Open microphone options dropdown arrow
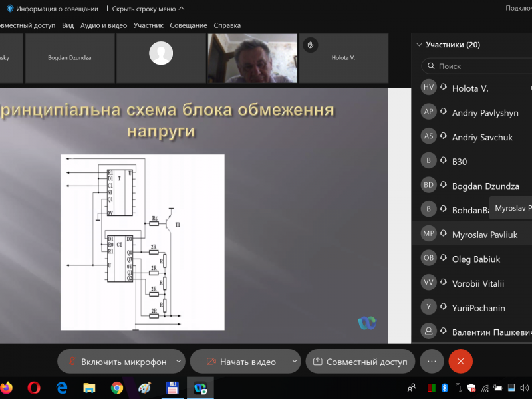This screenshot has height=399, width=532. 178,362
